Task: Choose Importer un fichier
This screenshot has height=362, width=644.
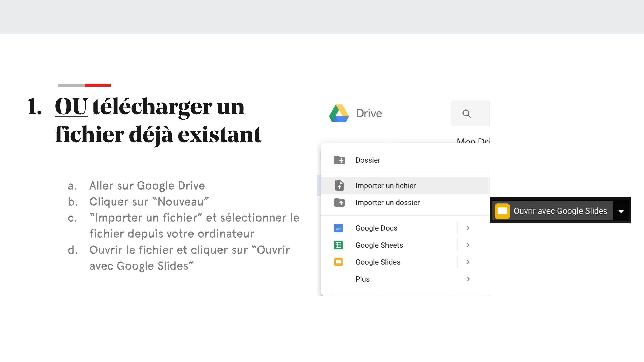Action: (x=405, y=185)
